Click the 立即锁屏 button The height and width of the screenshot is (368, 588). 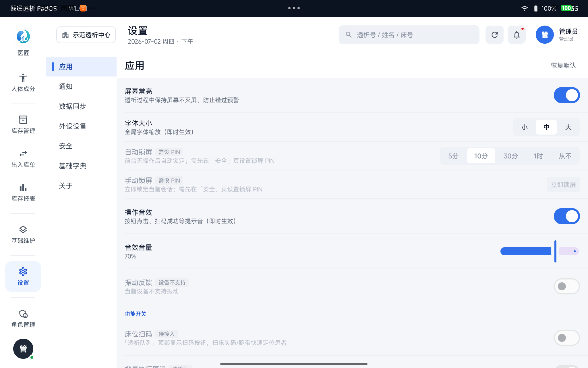[563, 185]
